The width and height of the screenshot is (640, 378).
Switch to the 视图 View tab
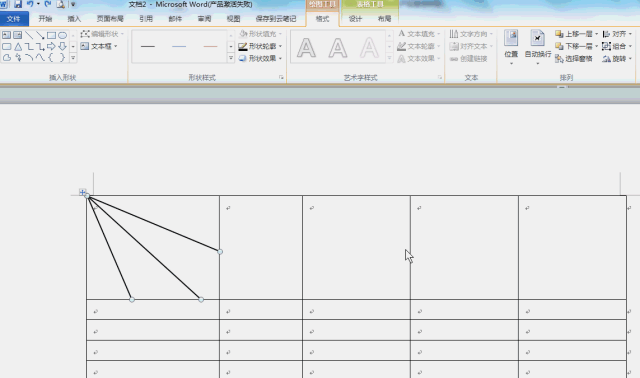233,19
